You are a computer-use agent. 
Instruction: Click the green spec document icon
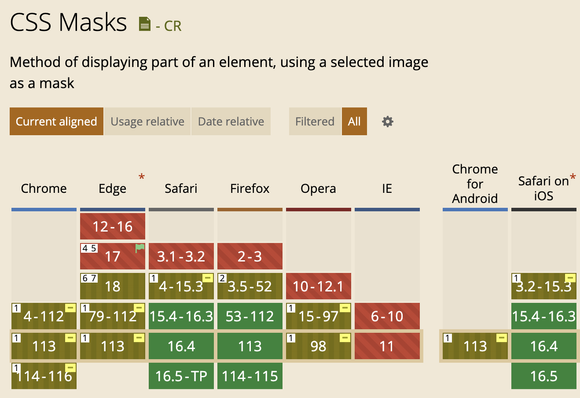145,24
